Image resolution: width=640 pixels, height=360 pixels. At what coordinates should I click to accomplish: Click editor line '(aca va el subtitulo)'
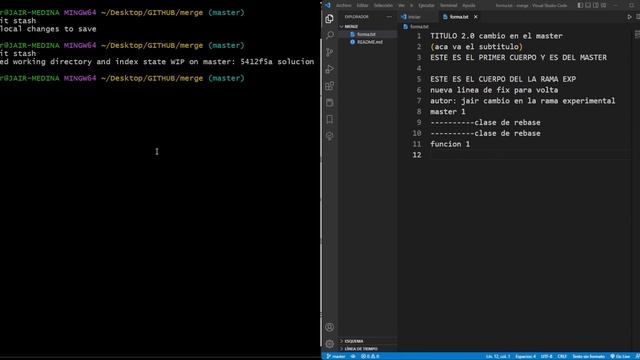[476, 47]
